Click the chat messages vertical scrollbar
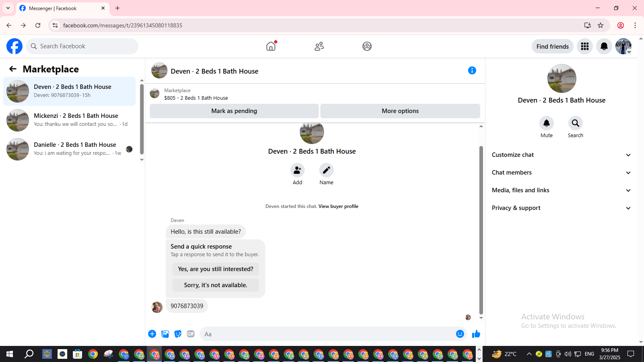This screenshot has height=362, width=644. click(481, 229)
